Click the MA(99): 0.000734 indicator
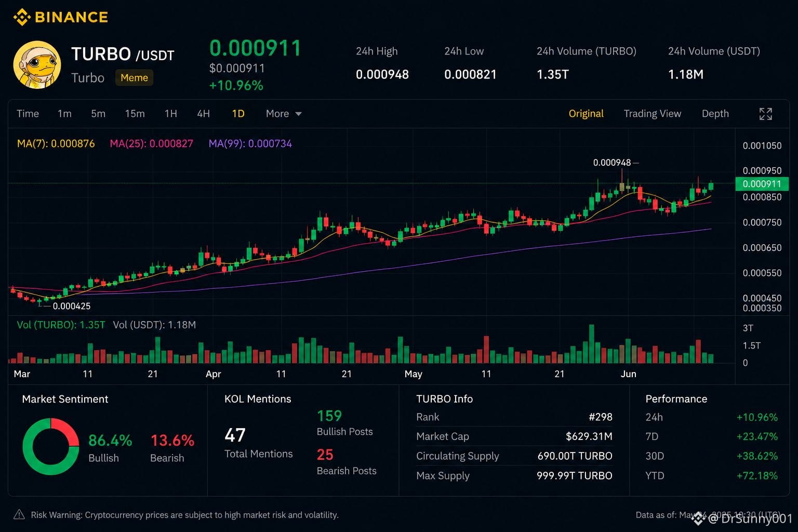 click(x=250, y=143)
